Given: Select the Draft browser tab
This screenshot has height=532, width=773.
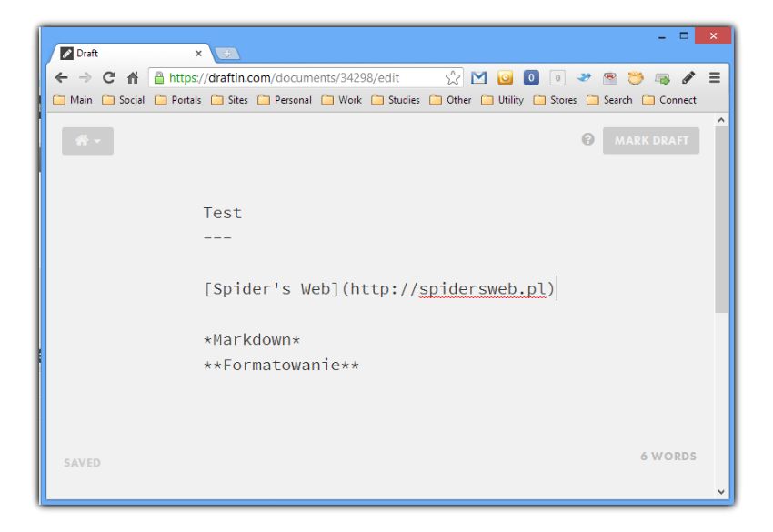Looking at the screenshot, I should point(131,54).
